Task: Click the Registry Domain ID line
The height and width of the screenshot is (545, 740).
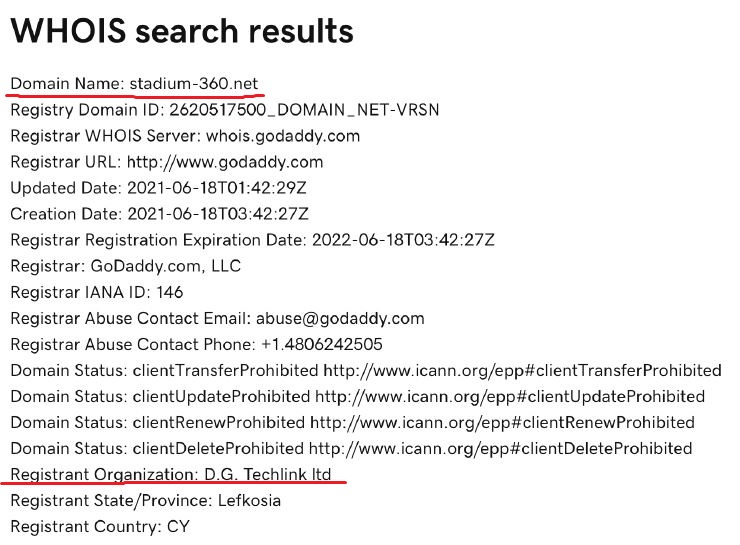Action: tap(225, 110)
